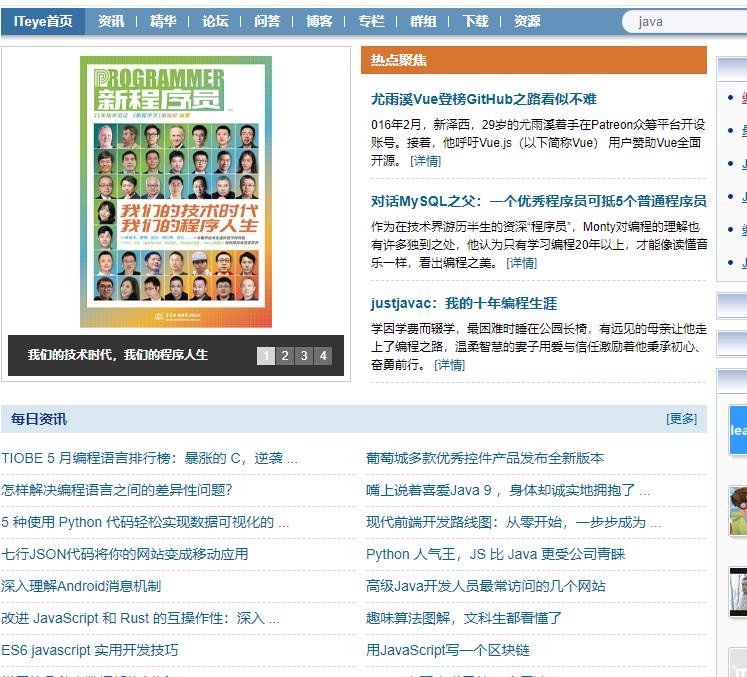This screenshot has width=747, height=677.
Task: Open 5 种使用 Python 代码 data visualization news
Action: click(x=145, y=522)
